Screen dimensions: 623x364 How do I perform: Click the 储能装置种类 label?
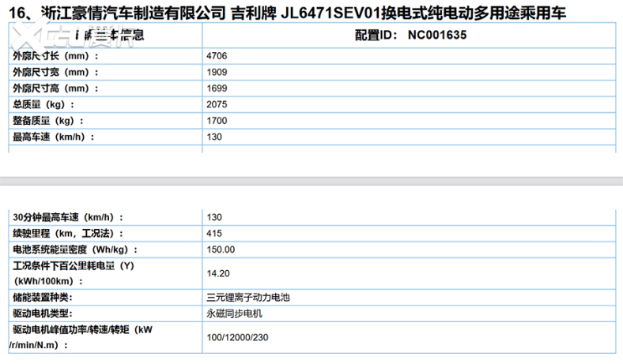[43, 298]
